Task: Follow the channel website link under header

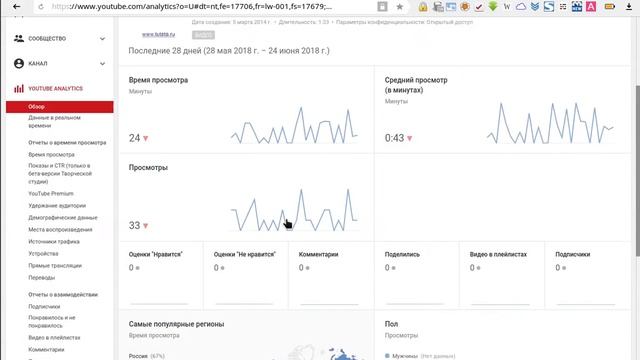Action: coord(158,35)
